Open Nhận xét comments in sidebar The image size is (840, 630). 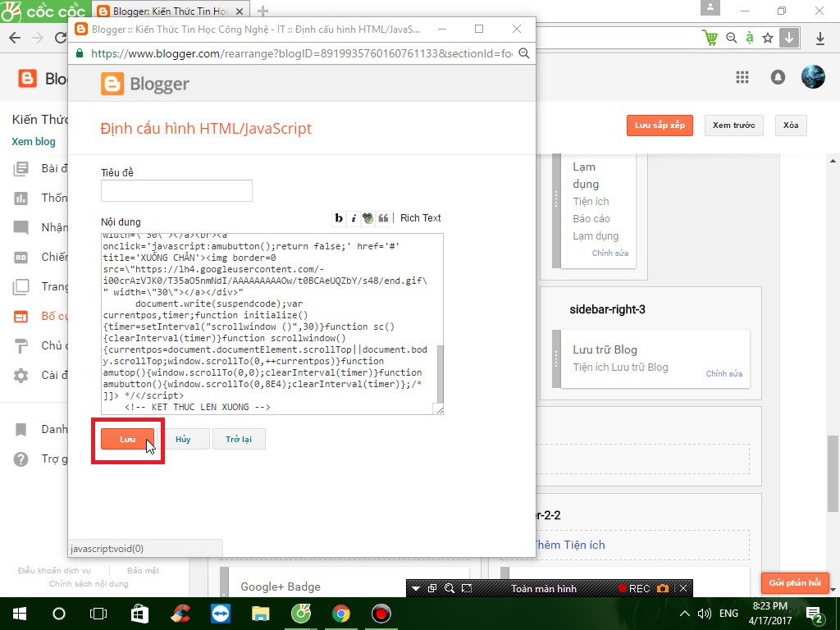(x=40, y=228)
